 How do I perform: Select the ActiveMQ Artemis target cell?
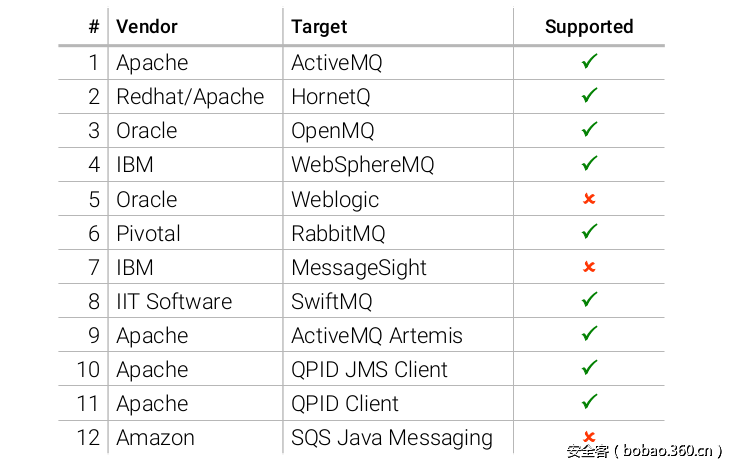pyautogui.click(x=377, y=335)
